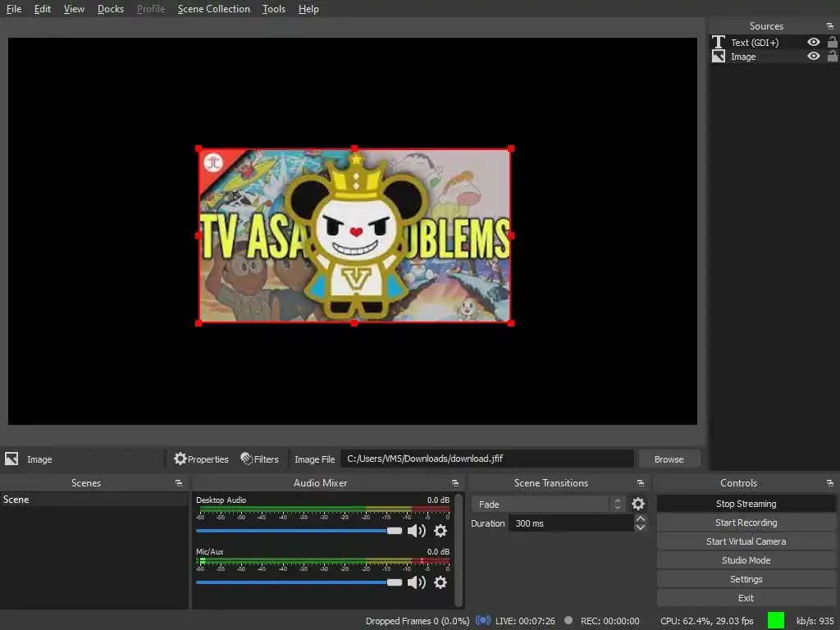Click the CPU usage and fps status
Image resolution: width=840 pixels, height=630 pixels.
coord(706,621)
